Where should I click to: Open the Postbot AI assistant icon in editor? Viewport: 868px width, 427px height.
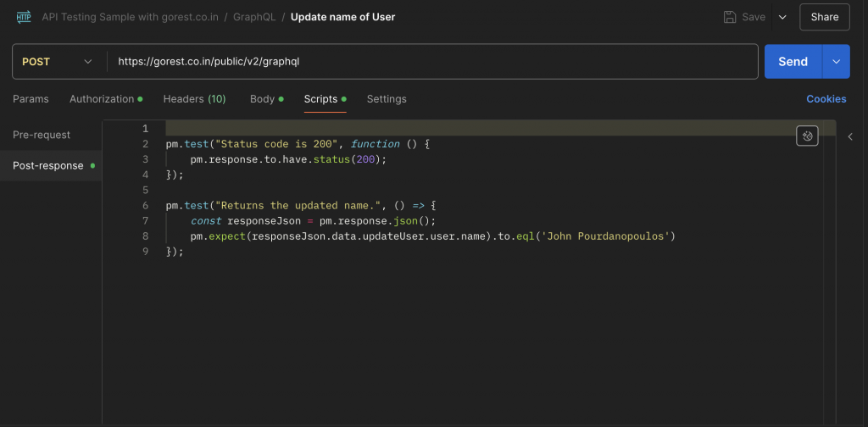pyautogui.click(x=807, y=136)
